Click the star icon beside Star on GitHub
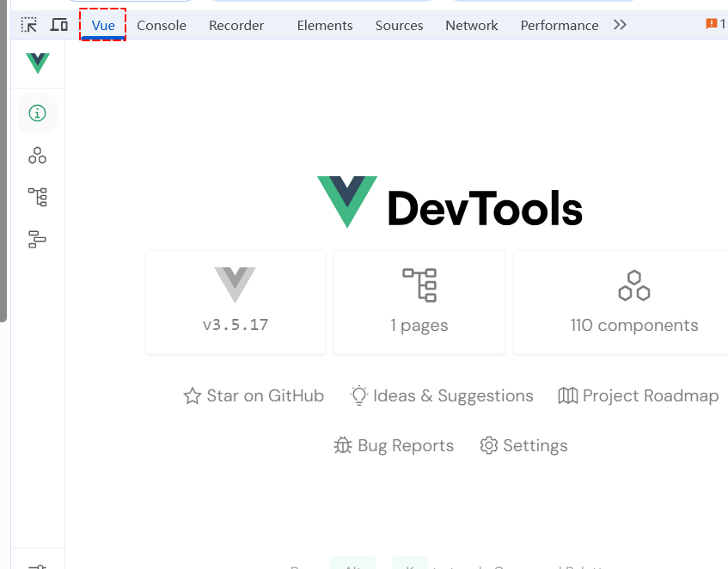The width and height of the screenshot is (728, 569). coord(193,396)
